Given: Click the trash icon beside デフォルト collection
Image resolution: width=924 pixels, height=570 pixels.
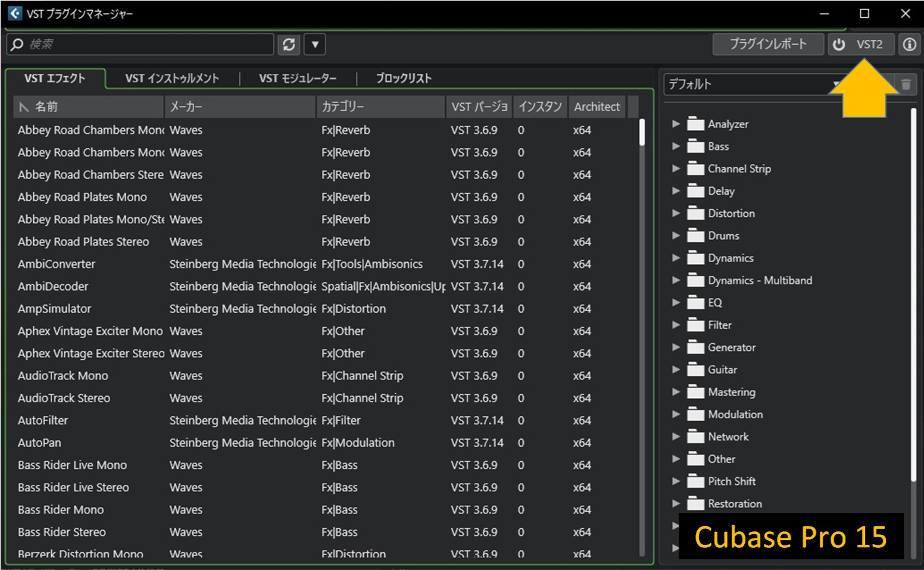Looking at the screenshot, I should point(906,85).
